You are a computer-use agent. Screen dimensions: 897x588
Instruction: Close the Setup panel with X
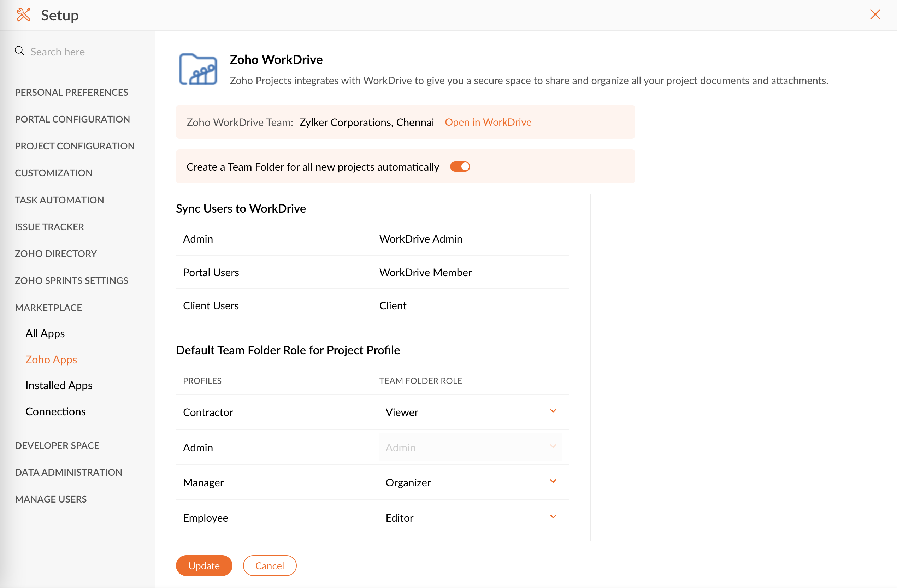point(875,15)
